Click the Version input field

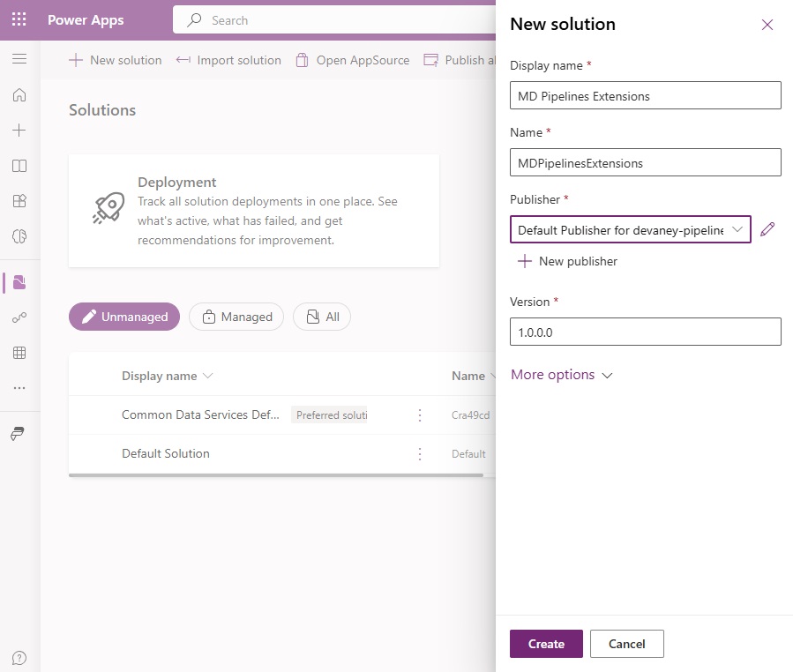pos(646,332)
